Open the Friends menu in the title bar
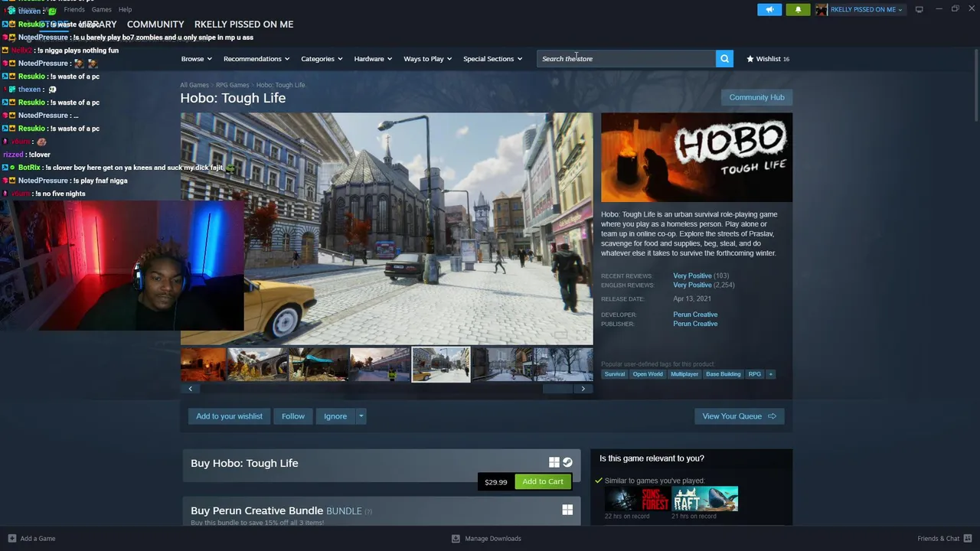Viewport: 980px width, 551px height. [74, 9]
